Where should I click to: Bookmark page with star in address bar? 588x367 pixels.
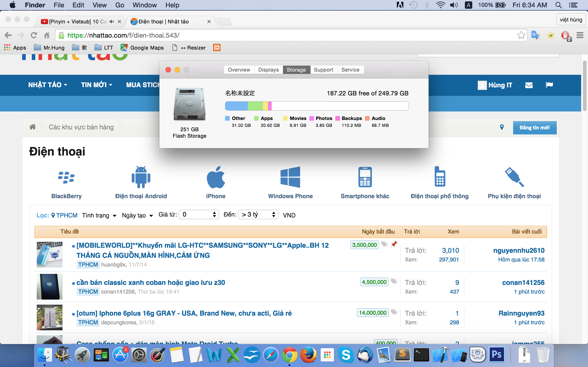pyautogui.click(x=521, y=35)
